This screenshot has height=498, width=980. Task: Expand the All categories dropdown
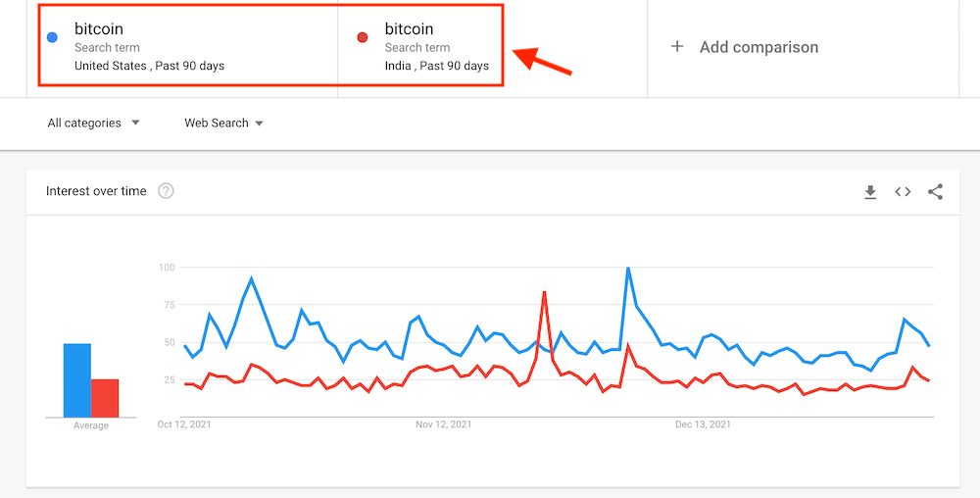(x=93, y=124)
